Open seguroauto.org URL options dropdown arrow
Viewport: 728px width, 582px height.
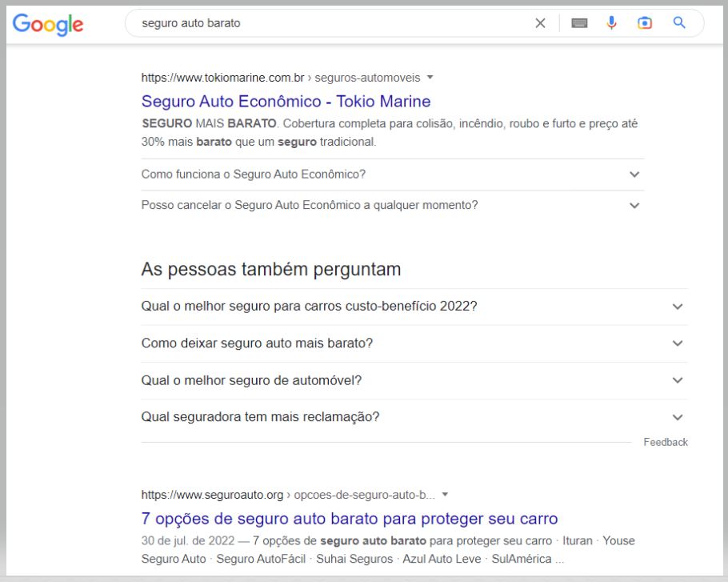[x=445, y=494]
